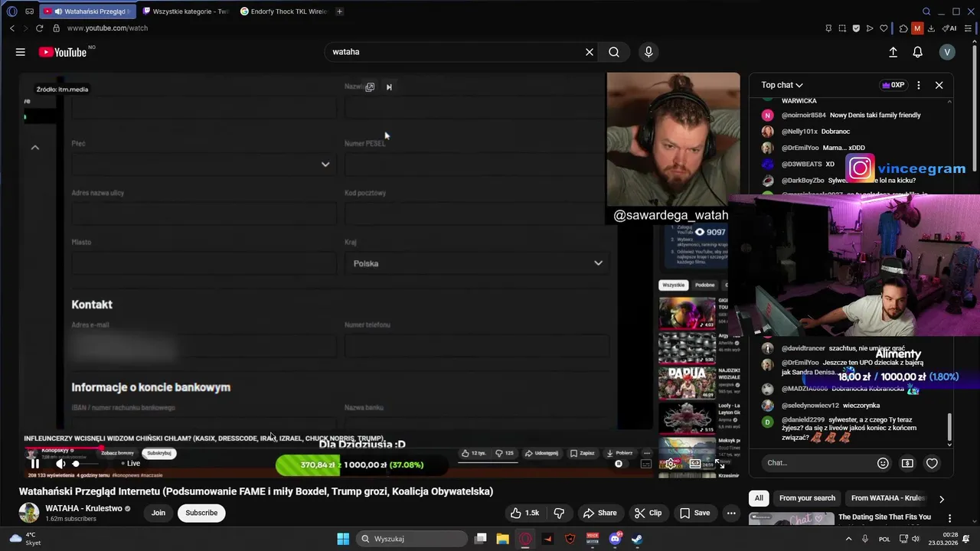Select the All filter chip

759,498
